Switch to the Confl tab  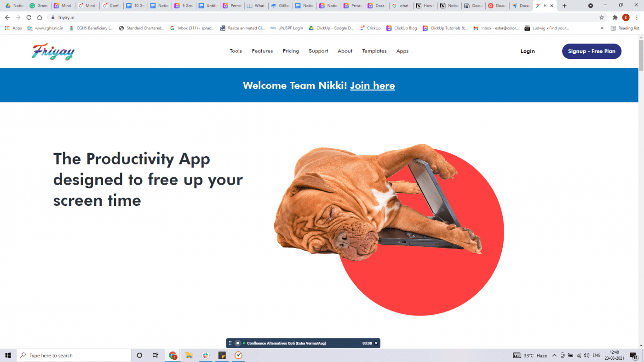111,6
